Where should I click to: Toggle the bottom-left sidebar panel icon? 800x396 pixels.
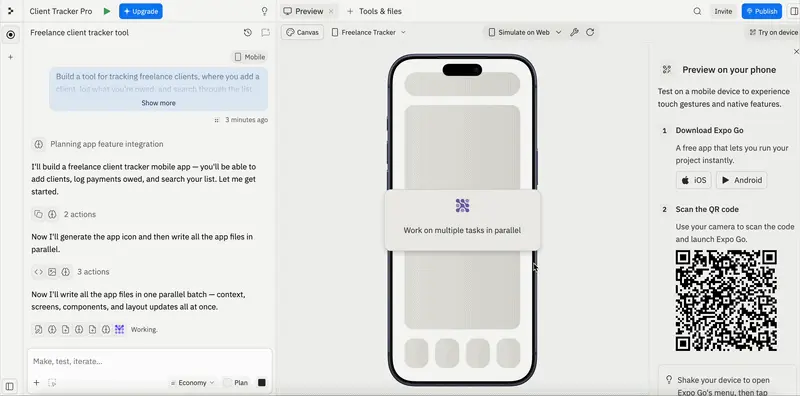(x=10, y=386)
